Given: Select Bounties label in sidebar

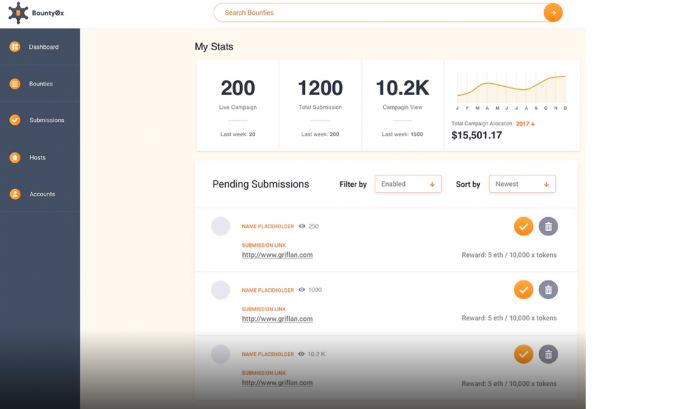Looking at the screenshot, I should click(x=41, y=83).
